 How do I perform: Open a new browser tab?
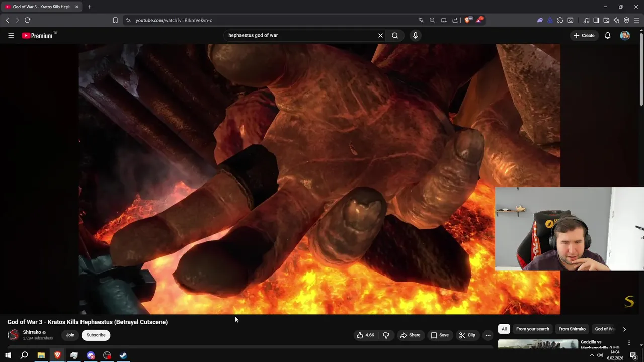point(89,7)
